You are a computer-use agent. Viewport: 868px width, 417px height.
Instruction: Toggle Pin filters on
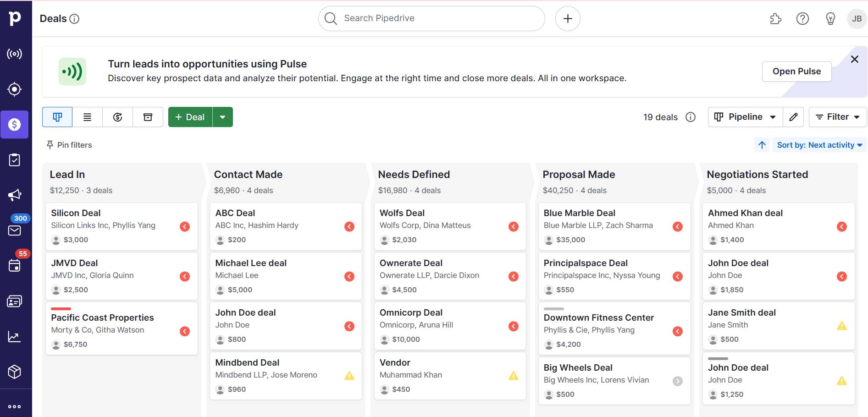pos(68,145)
